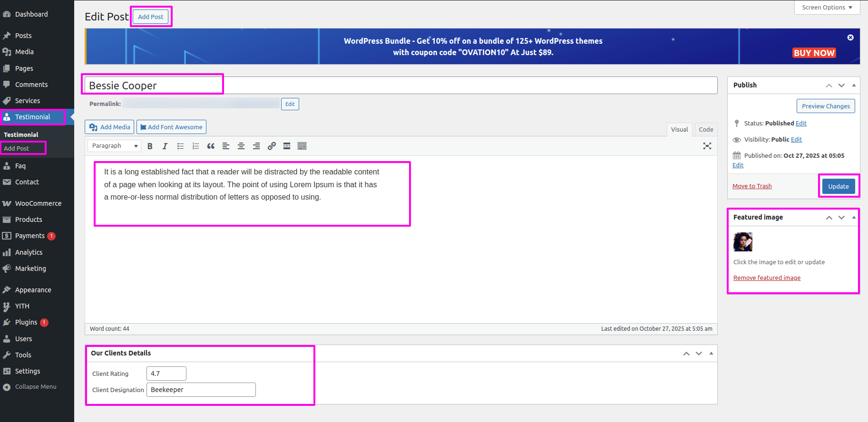Click the Remove featured image link

[x=767, y=278]
